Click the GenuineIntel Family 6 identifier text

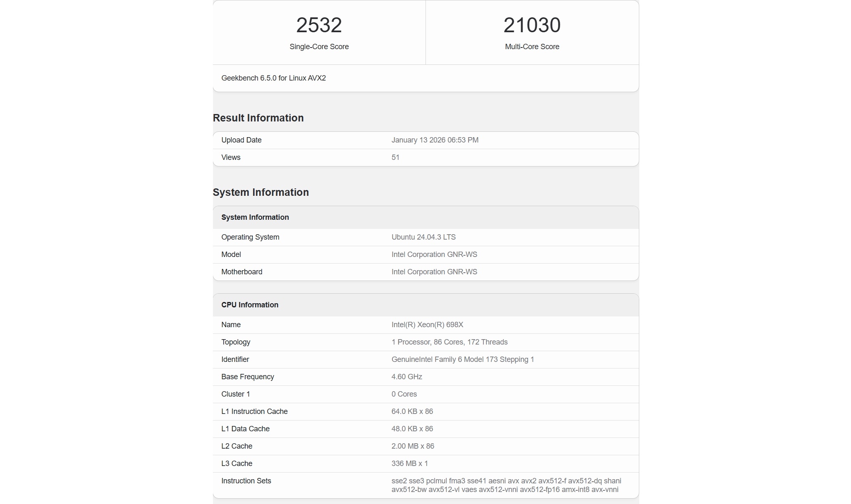pyautogui.click(x=462, y=359)
